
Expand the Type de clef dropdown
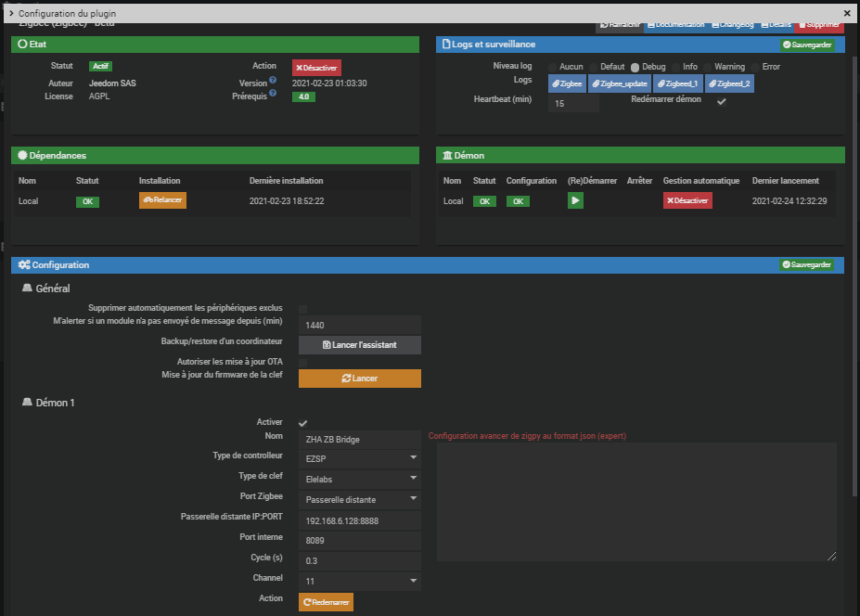(360, 479)
